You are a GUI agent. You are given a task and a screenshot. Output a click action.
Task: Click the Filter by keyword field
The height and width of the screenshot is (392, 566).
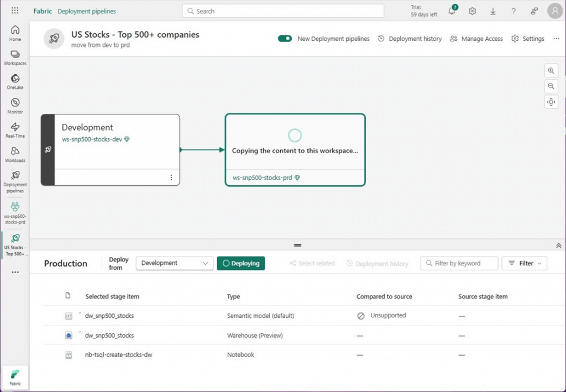coord(459,263)
